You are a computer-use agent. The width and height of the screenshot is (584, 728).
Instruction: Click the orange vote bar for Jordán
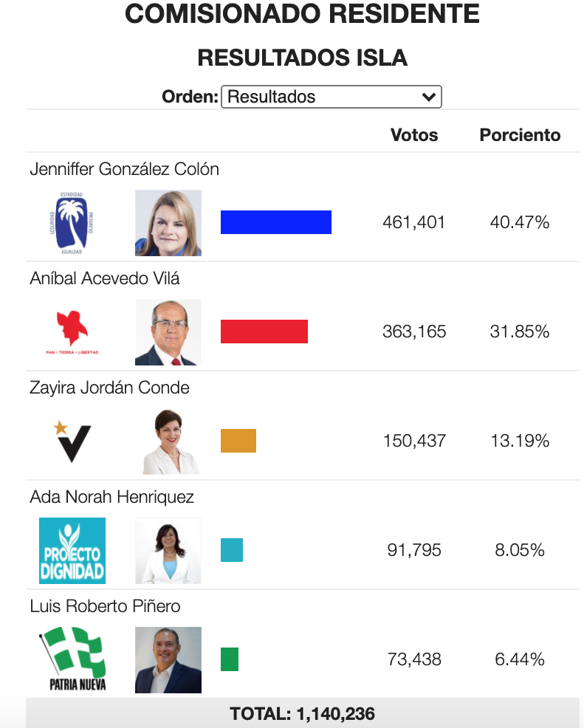coord(238,441)
